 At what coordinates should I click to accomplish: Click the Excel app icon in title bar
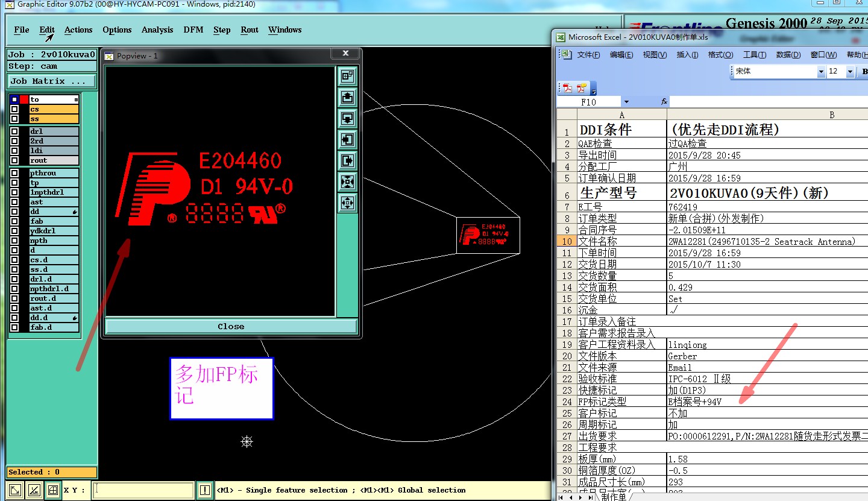point(560,37)
